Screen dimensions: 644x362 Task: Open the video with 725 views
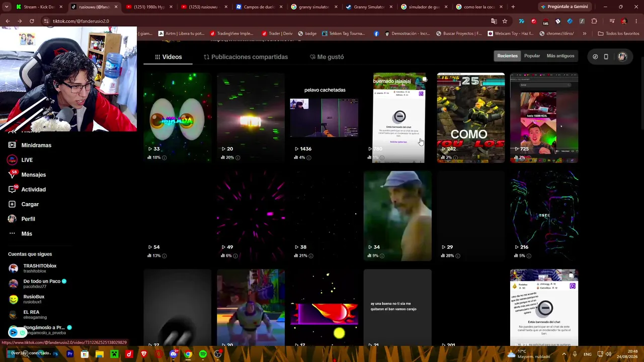point(544,118)
